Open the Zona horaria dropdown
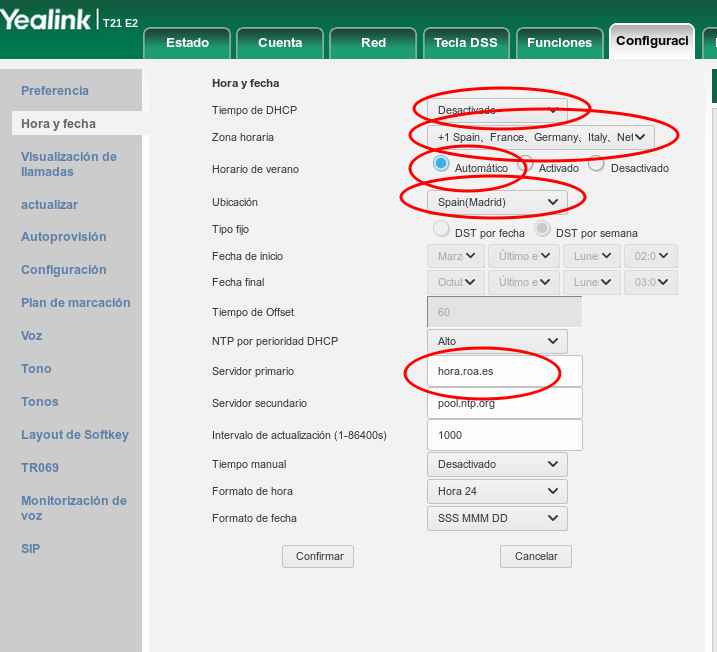Screen dimensions: 717x652 click(541, 137)
